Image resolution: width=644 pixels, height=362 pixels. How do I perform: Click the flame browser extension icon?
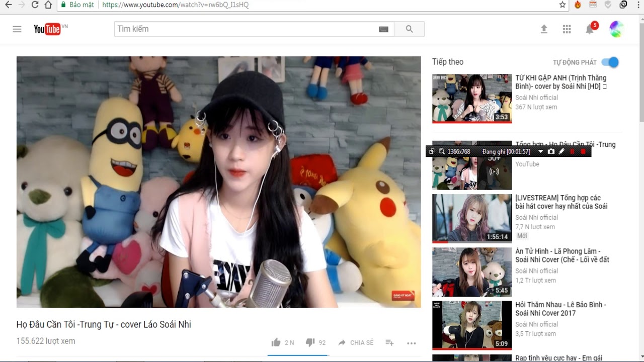pos(578,5)
